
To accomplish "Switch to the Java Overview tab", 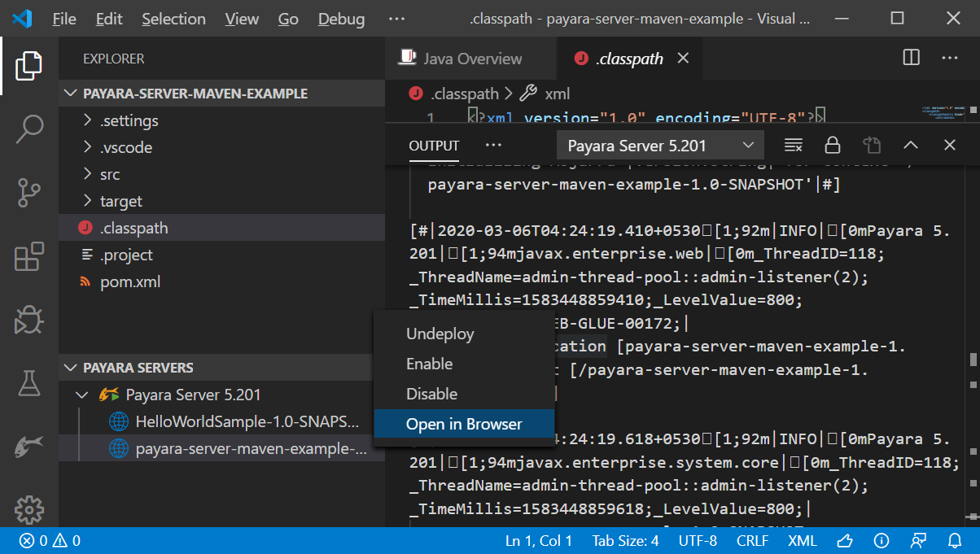I will (x=470, y=58).
